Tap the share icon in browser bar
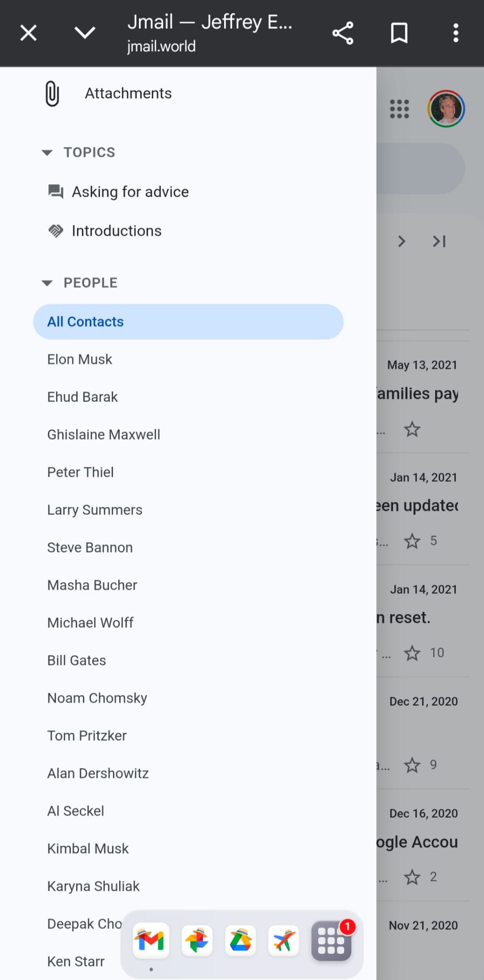Viewport: 484px width, 980px height. 343,33
